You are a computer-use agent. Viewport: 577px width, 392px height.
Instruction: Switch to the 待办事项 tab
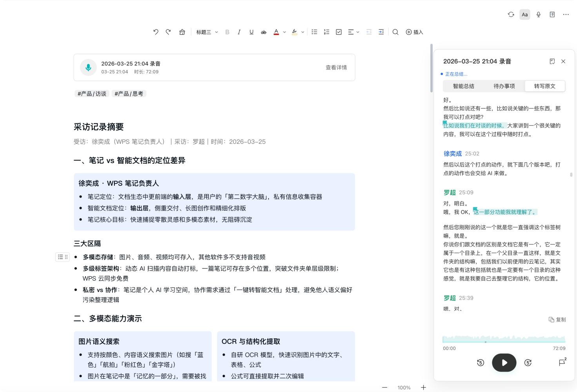504,86
